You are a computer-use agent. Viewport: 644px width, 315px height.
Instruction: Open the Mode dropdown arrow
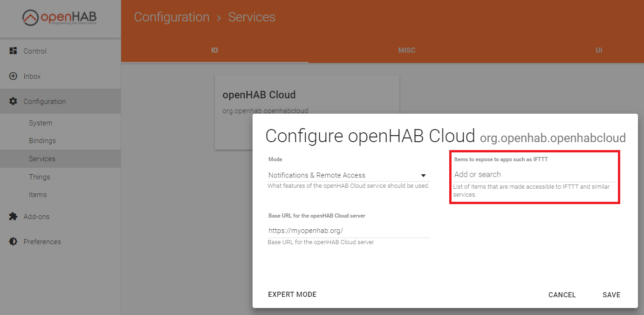point(423,176)
